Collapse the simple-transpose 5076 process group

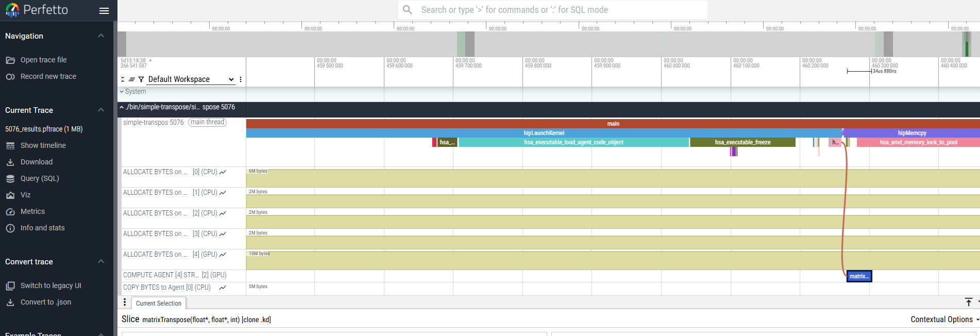tap(122, 107)
